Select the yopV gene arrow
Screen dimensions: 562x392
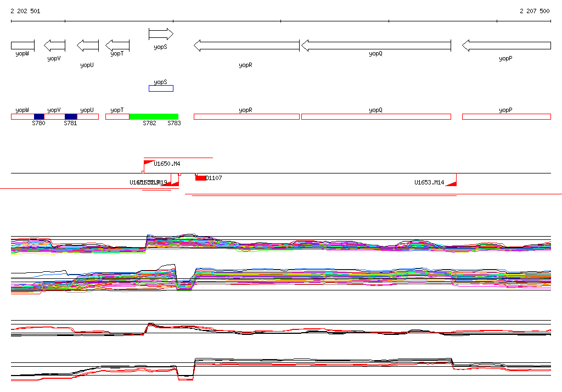(x=54, y=45)
